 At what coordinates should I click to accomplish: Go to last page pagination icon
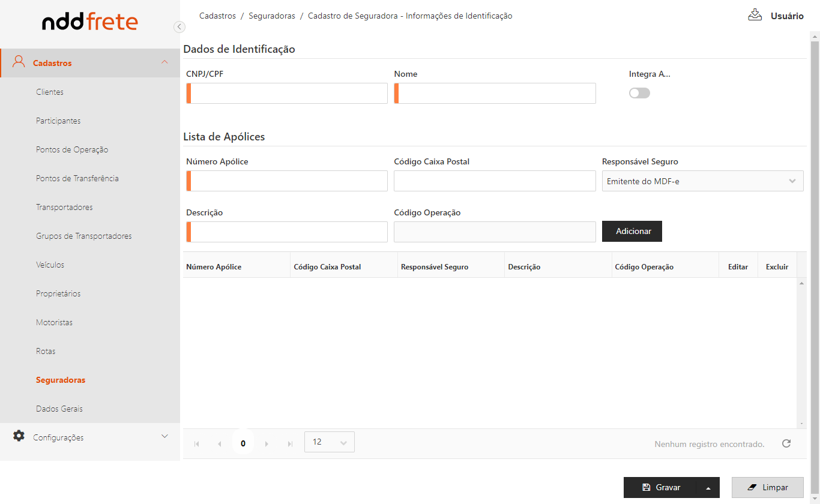click(x=290, y=444)
